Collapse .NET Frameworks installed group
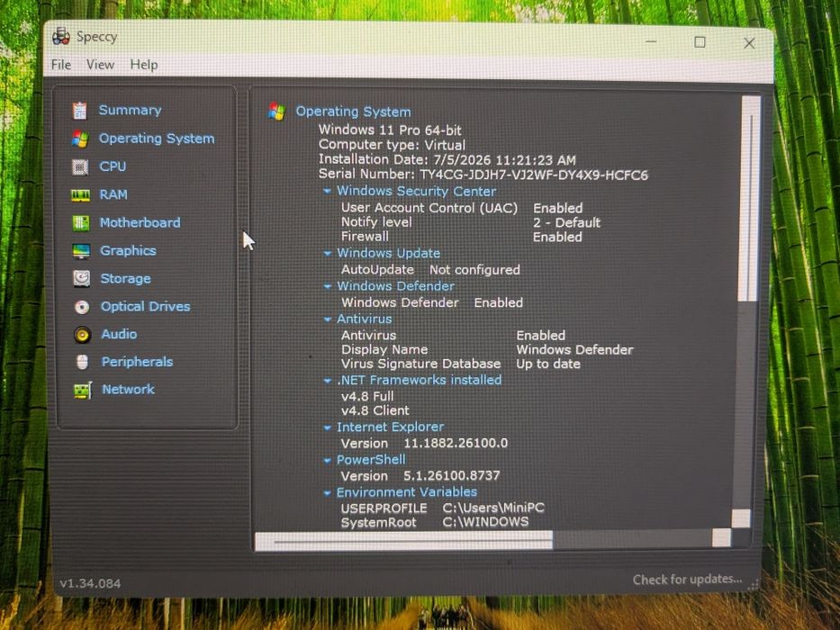Viewport: 840px width, 630px height. (x=328, y=381)
